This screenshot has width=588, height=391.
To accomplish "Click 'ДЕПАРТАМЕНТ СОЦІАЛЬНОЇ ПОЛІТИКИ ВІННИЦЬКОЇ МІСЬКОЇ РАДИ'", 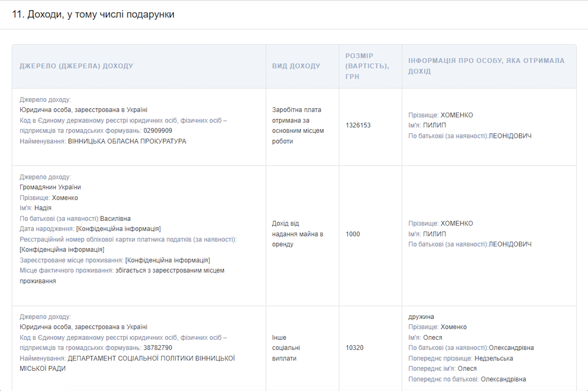I will 127,364.
